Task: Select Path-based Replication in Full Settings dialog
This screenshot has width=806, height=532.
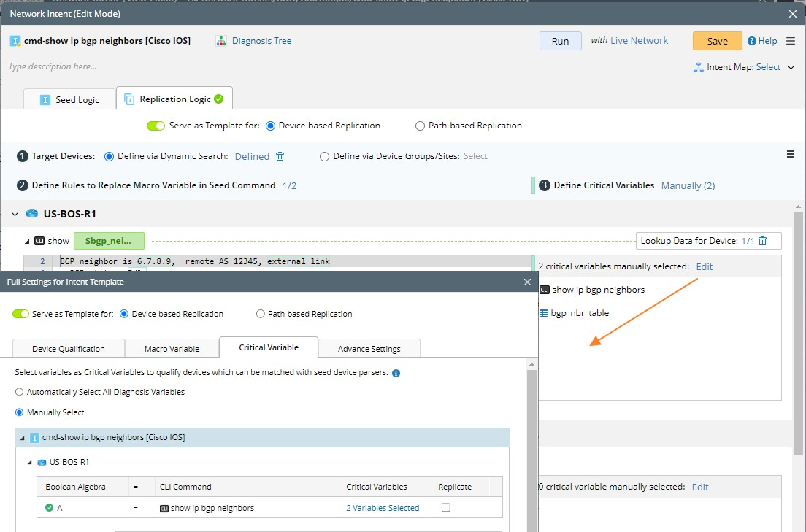Action: (260, 314)
